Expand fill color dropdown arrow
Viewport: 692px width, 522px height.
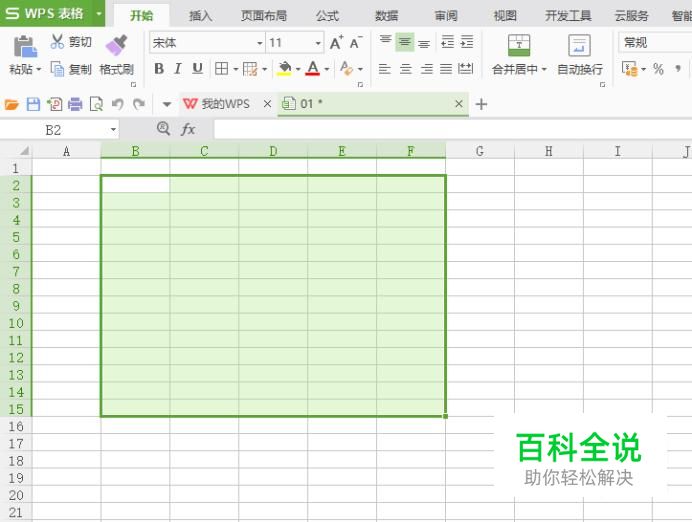(x=298, y=69)
